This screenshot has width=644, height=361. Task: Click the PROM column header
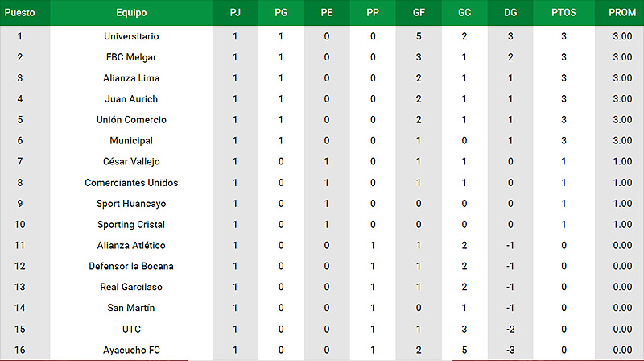tap(622, 13)
